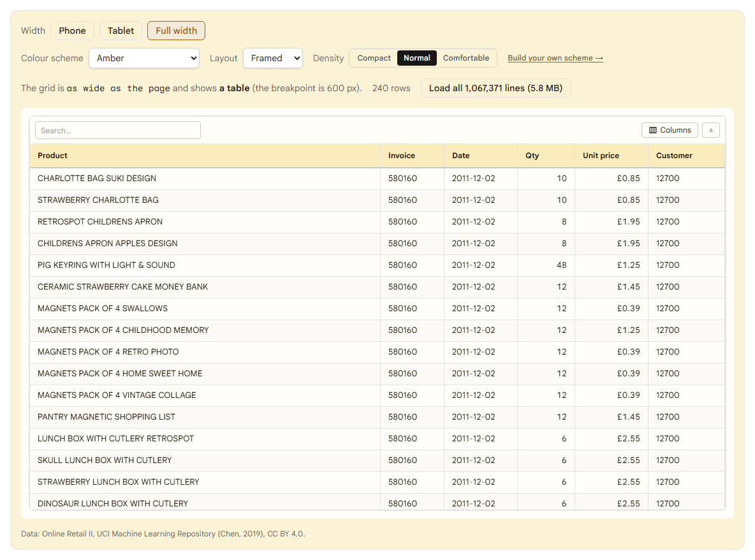This screenshot has height=560, width=755.
Task: Click MAGNETS PACK OF 4 VINTAGE COLLAGE cell
Action: [205, 395]
